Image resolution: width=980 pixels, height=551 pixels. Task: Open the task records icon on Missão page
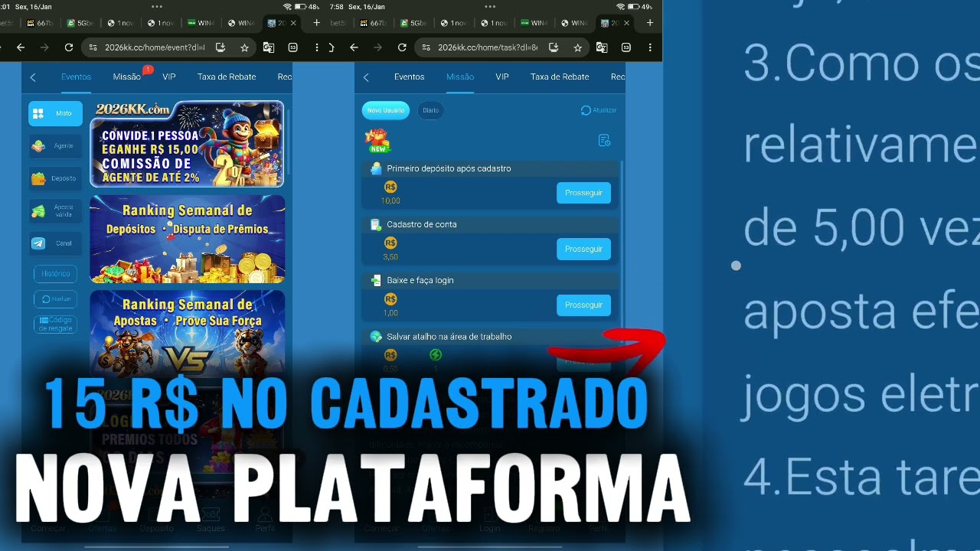click(604, 140)
